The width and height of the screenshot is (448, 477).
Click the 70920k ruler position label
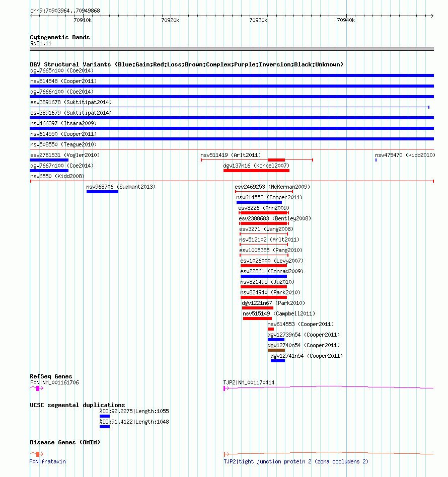tap(170, 21)
